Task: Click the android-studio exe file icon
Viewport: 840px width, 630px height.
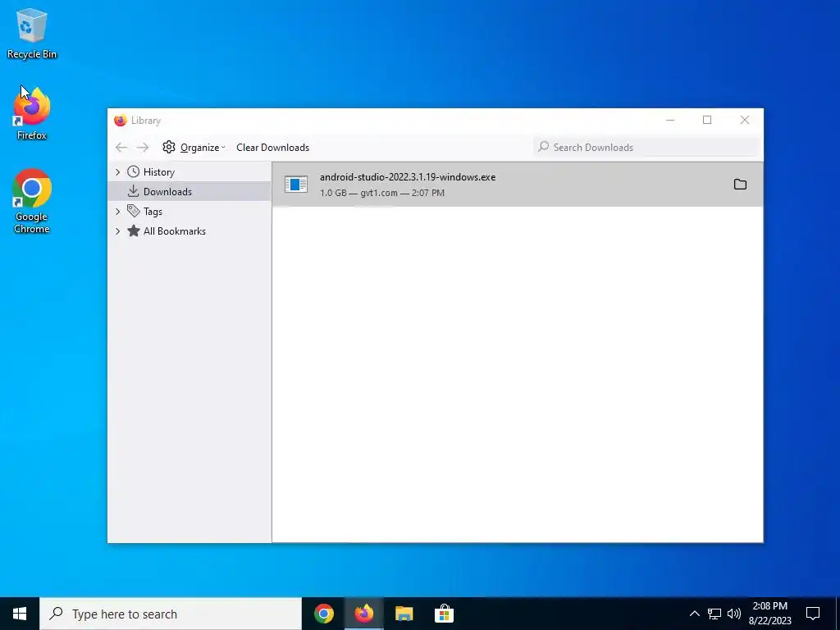Action: [295, 185]
